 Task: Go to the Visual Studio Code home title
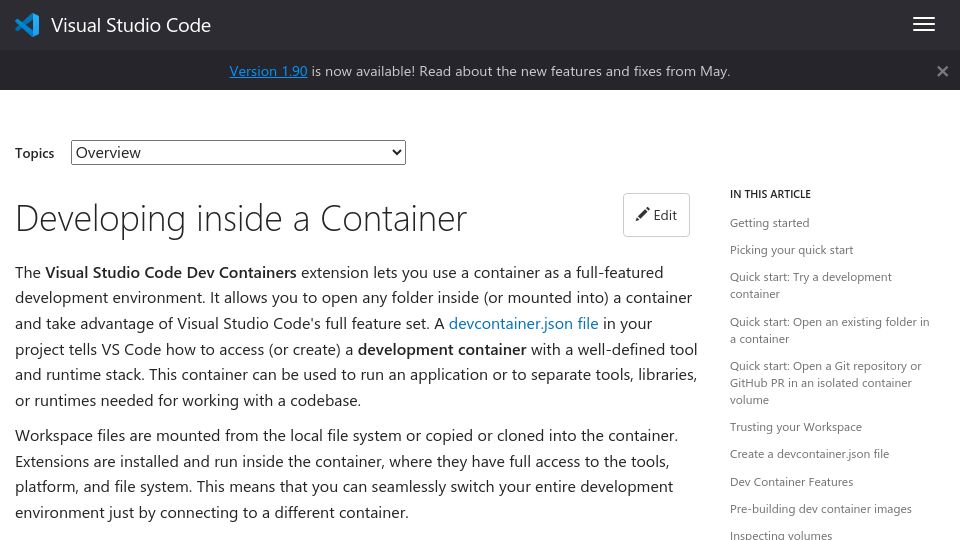(131, 25)
